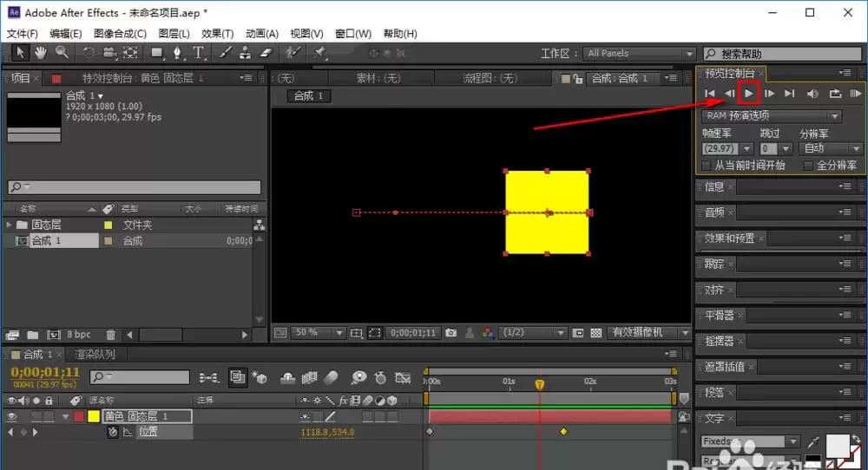Open RAM 预演选项 dropdown

coord(772,115)
